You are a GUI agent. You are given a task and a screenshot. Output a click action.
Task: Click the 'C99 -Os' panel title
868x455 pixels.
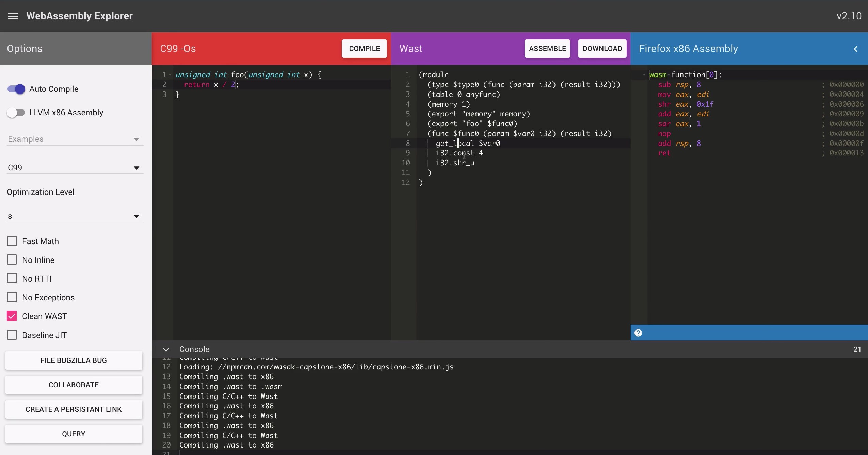178,49
